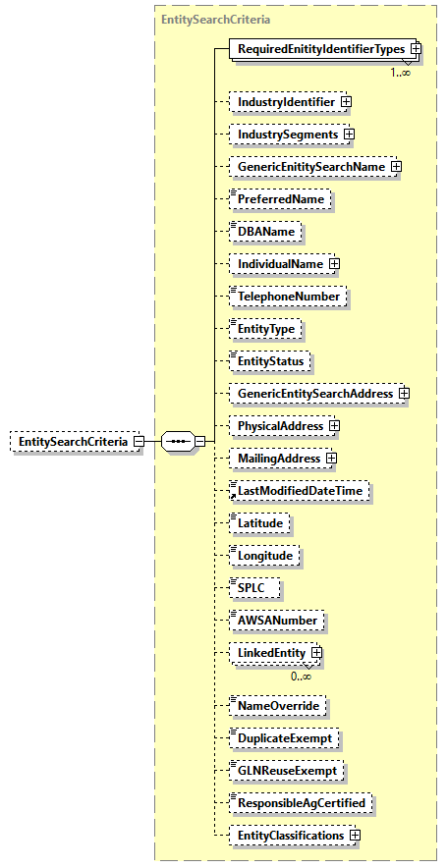Select the SPLC element

(x=254, y=588)
